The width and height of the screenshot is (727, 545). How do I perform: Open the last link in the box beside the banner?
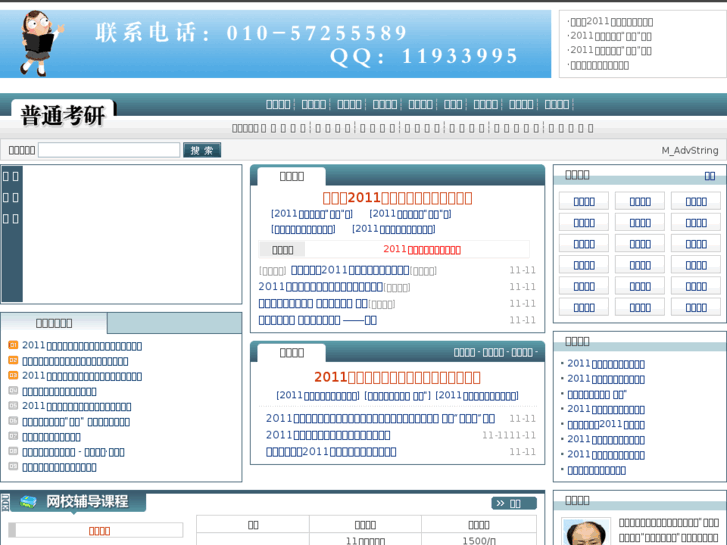[x=598, y=65]
